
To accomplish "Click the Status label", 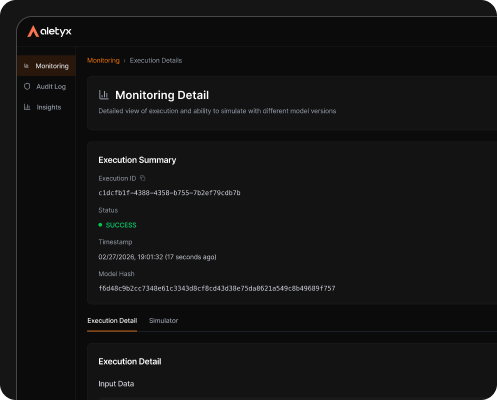I will pos(108,210).
